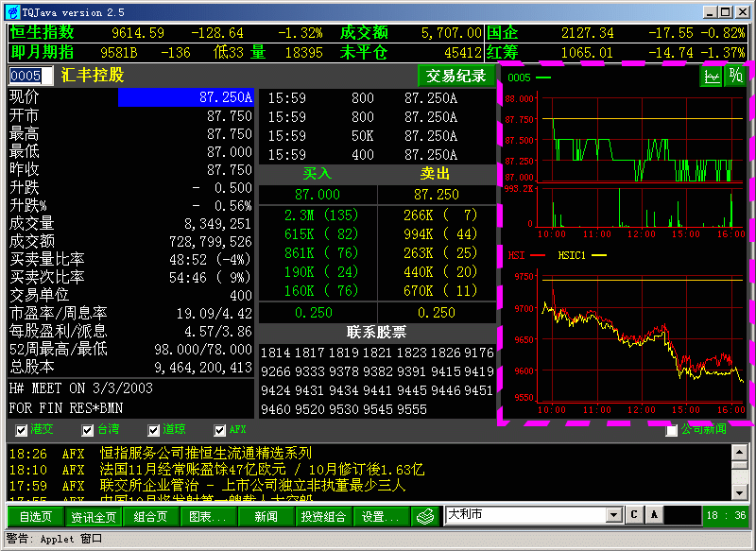Open the 交易纪录 button
Screen dimensions: 756x551
coord(456,76)
